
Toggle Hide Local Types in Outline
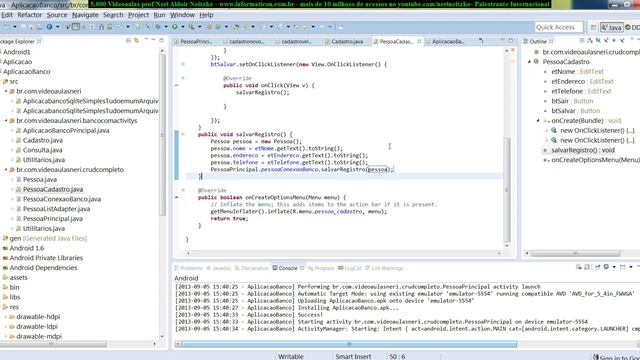(622, 40)
